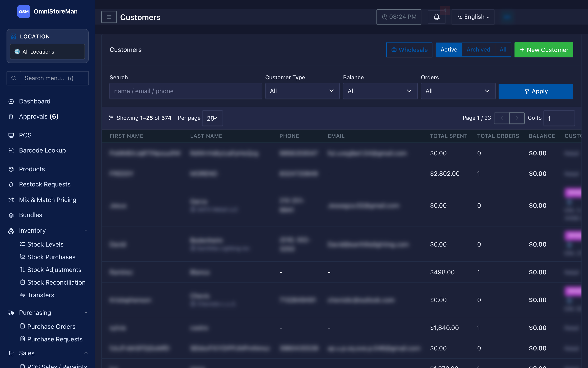Open the Customer Type dropdown

click(x=302, y=91)
